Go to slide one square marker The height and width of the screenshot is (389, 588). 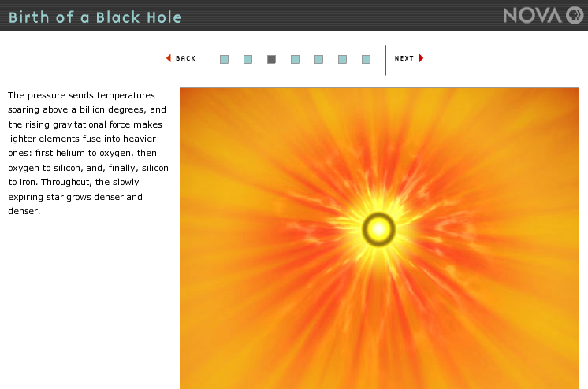[225, 59]
